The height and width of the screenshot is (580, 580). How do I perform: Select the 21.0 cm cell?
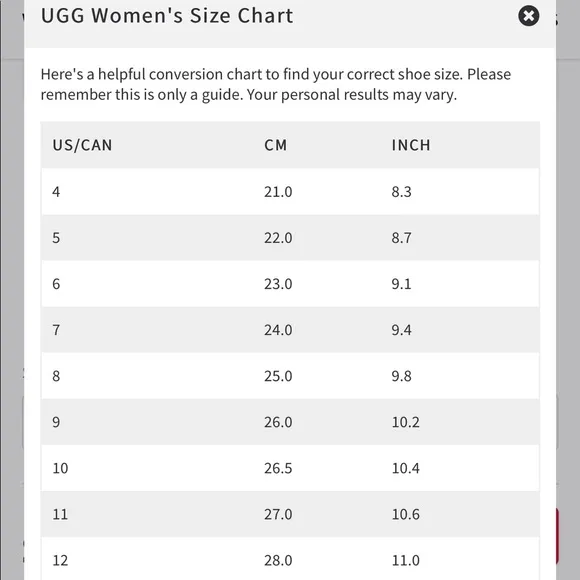click(278, 192)
